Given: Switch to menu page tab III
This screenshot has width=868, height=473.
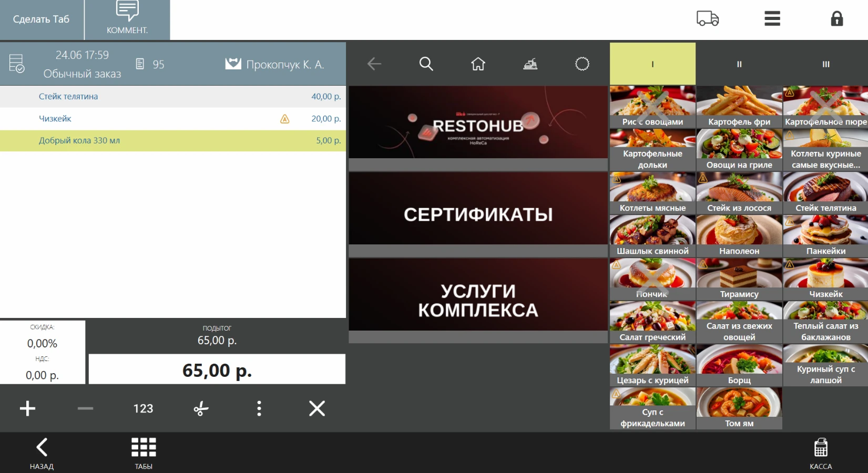Looking at the screenshot, I should coord(825,64).
